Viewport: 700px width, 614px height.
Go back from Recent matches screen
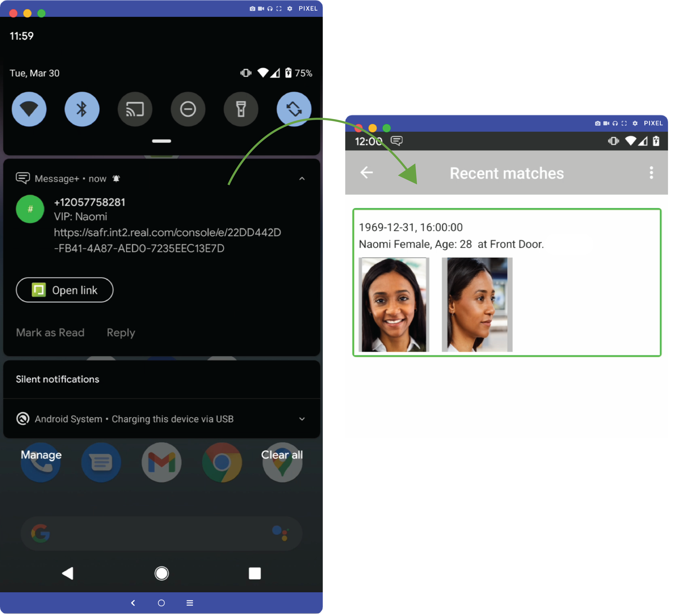366,173
